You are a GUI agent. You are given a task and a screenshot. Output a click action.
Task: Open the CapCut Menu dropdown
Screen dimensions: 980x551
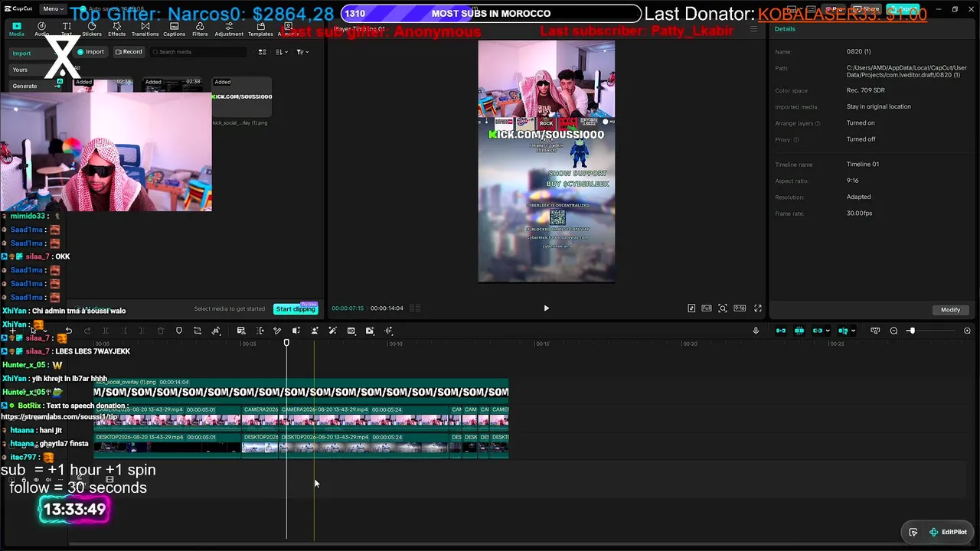pos(53,8)
